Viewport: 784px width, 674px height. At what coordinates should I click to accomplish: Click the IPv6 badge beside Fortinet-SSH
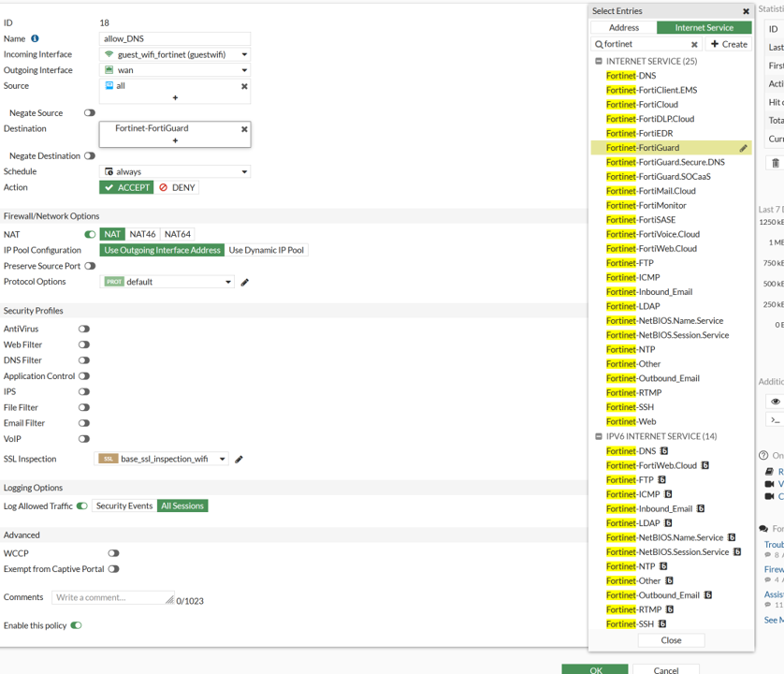(662, 624)
